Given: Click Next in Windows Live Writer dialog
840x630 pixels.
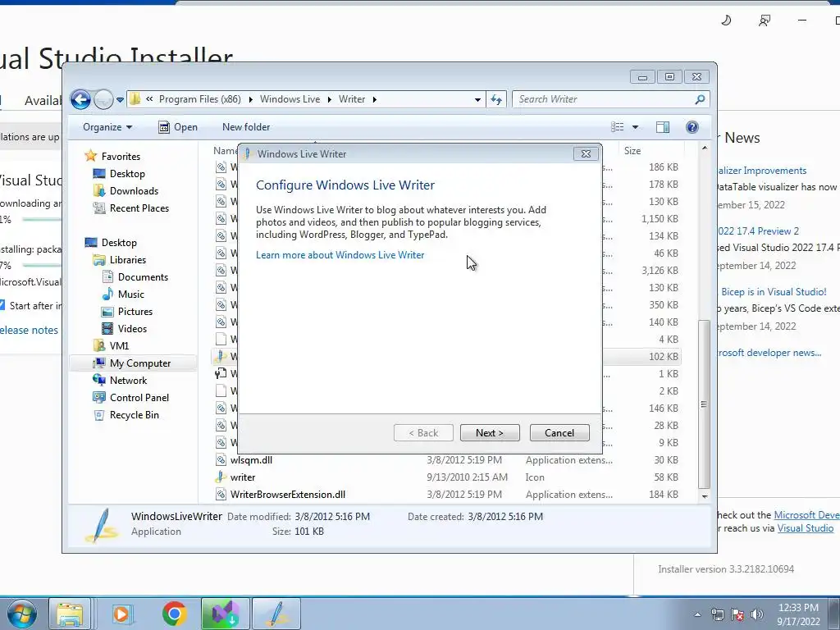Looking at the screenshot, I should [490, 433].
